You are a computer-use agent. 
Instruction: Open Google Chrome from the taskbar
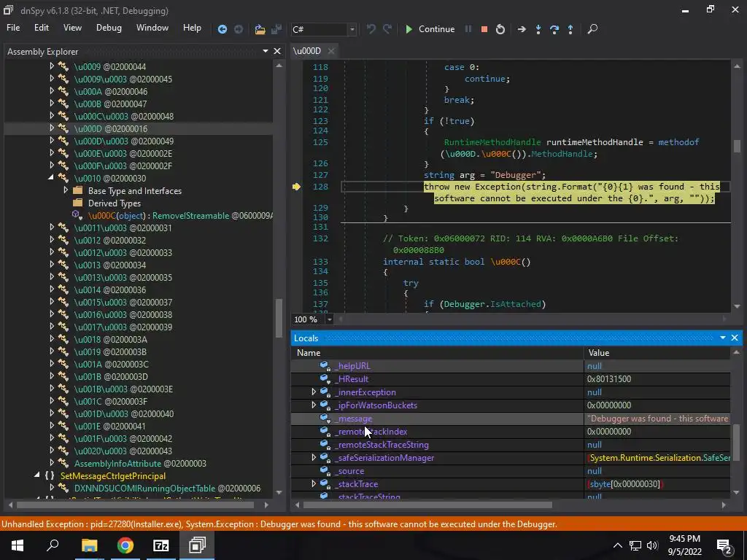(125, 545)
